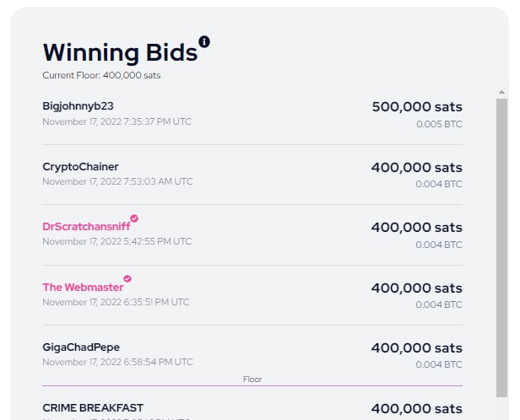Open CryptoChainer's bidder name
520x420 pixels.
pyautogui.click(x=80, y=167)
